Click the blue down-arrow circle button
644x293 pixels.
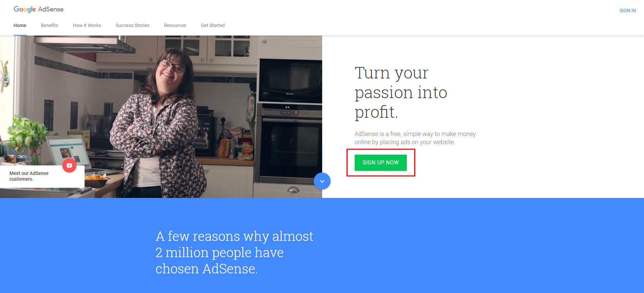point(322,181)
